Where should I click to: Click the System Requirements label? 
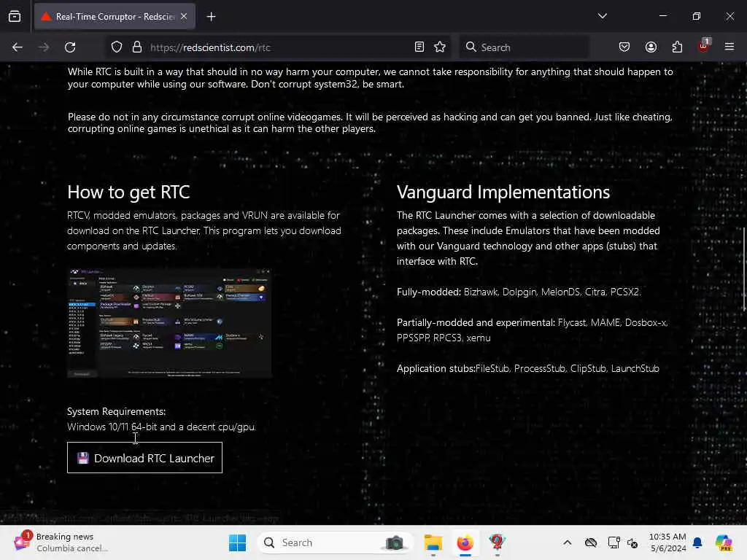pos(116,411)
